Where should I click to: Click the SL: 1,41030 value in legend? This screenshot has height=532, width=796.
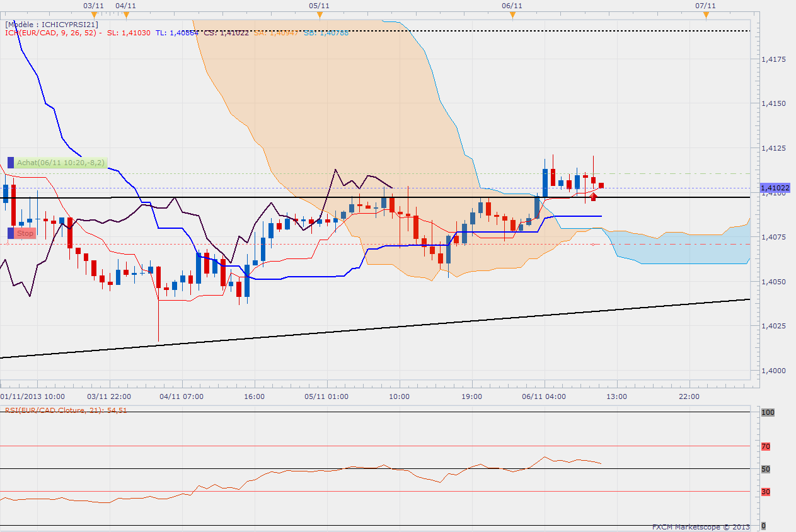click(129, 33)
